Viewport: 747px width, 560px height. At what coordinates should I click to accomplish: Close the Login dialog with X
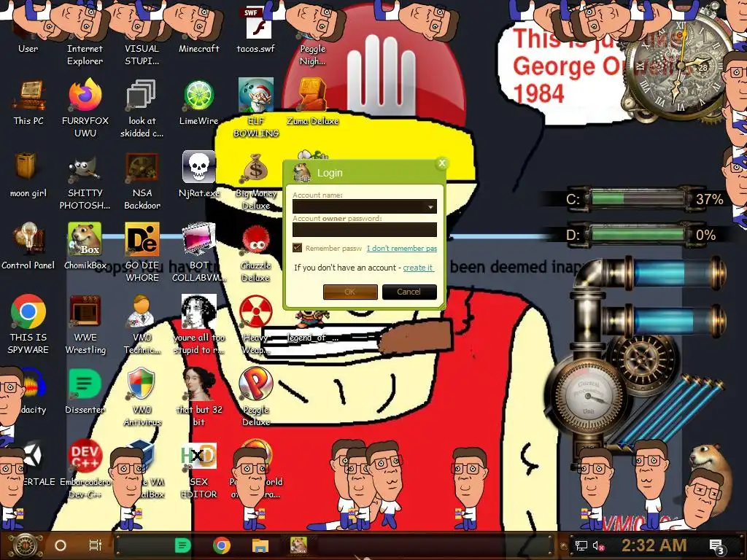441,163
